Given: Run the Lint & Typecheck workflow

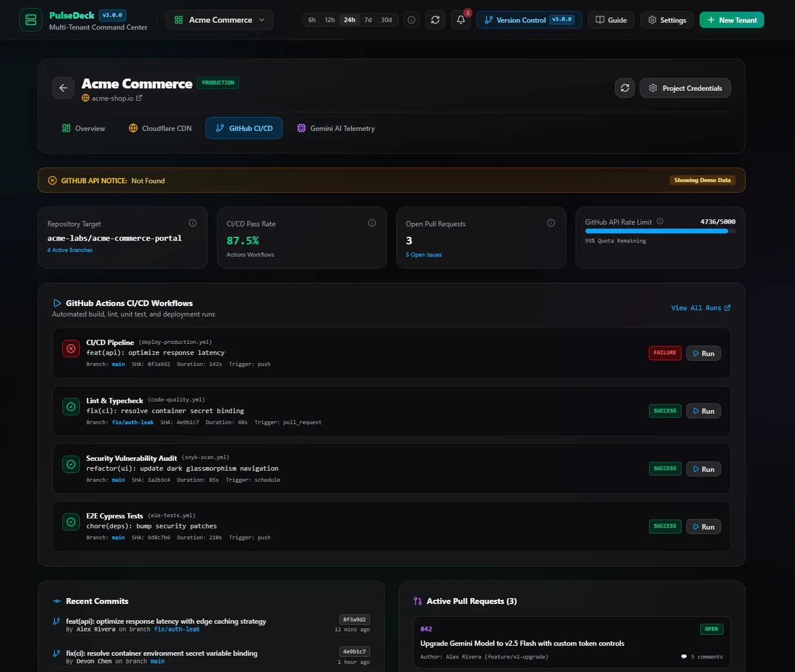Looking at the screenshot, I should click(704, 411).
